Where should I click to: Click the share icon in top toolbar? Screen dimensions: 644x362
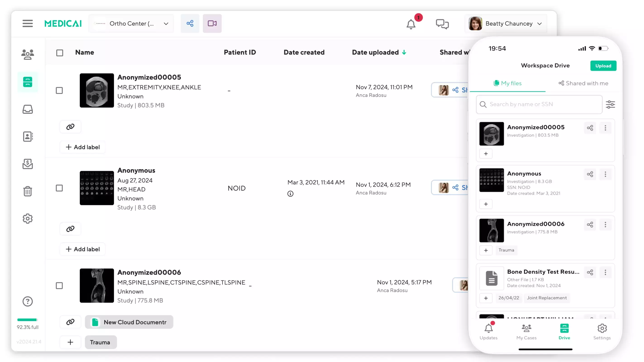[x=190, y=24]
